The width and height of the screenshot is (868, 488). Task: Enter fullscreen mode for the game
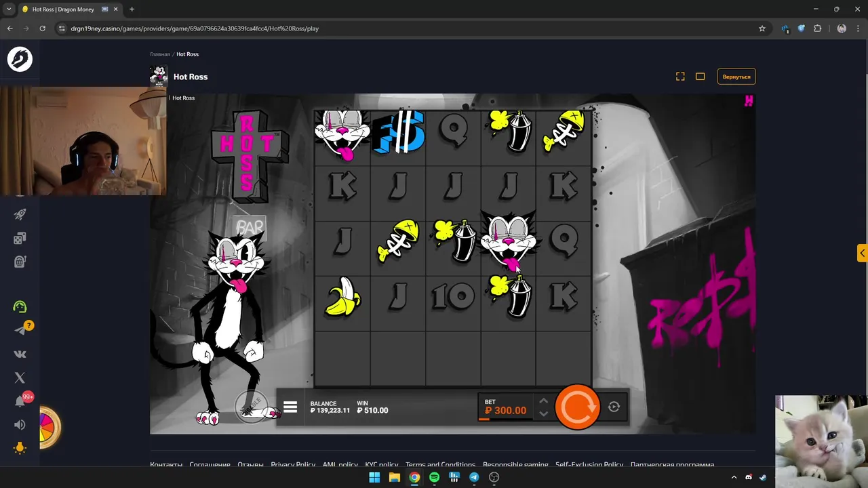point(680,77)
